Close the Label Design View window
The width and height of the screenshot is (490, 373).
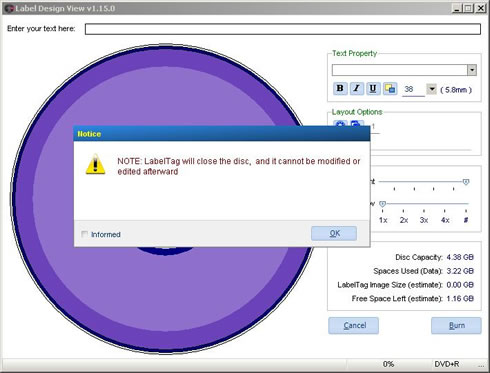pyautogui.click(x=481, y=8)
